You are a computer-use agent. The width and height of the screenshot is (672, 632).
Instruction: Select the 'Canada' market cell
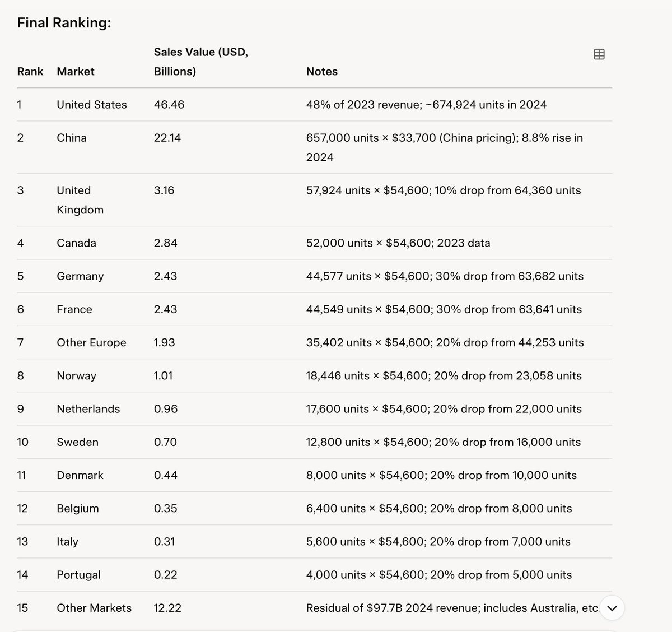tap(77, 243)
